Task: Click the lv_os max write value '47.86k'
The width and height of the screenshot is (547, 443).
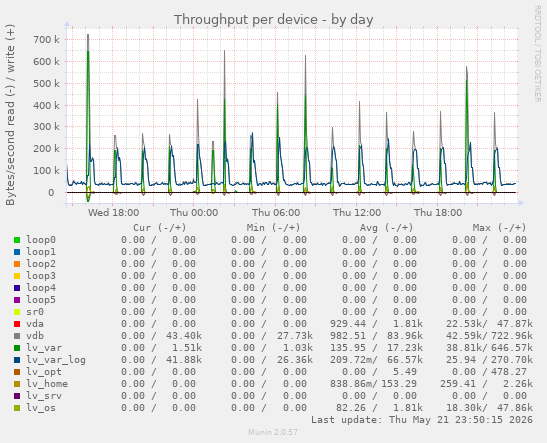Action: (x=515, y=408)
